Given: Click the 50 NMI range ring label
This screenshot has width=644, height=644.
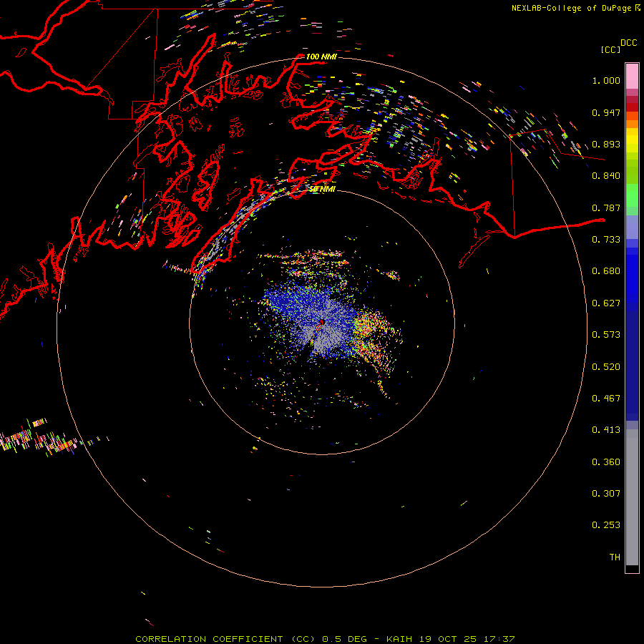Looking at the screenshot, I should pyautogui.click(x=322, y=189).
